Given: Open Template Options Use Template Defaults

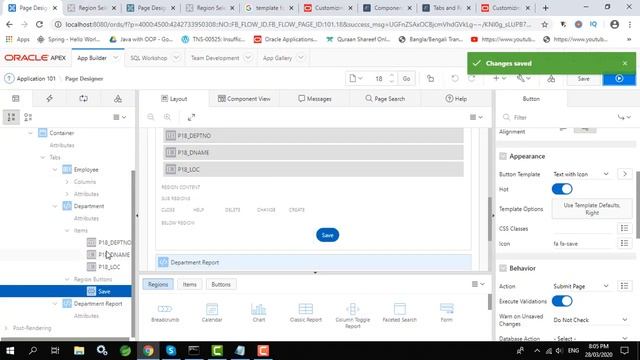Looking at the screenshot, I should tap(591, 209).
